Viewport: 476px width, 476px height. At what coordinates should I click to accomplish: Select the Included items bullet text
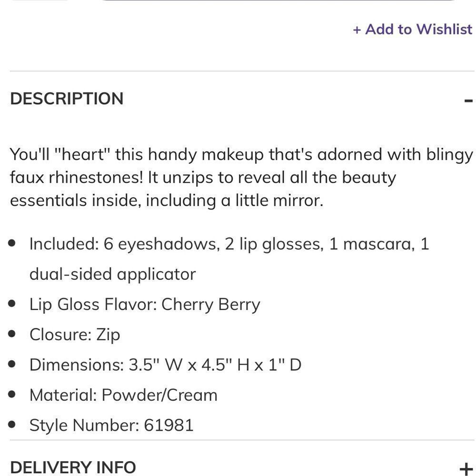[x=228, y=244]
